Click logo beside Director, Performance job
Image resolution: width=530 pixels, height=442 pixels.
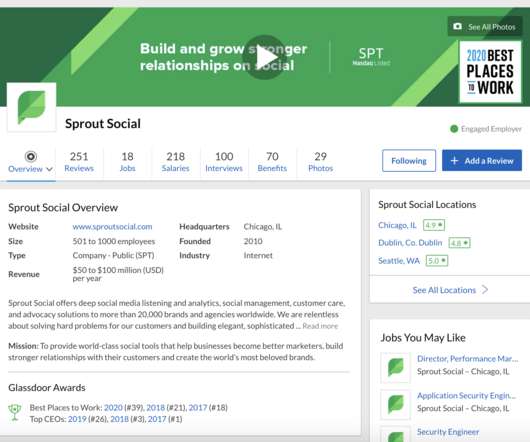[396, 367]
